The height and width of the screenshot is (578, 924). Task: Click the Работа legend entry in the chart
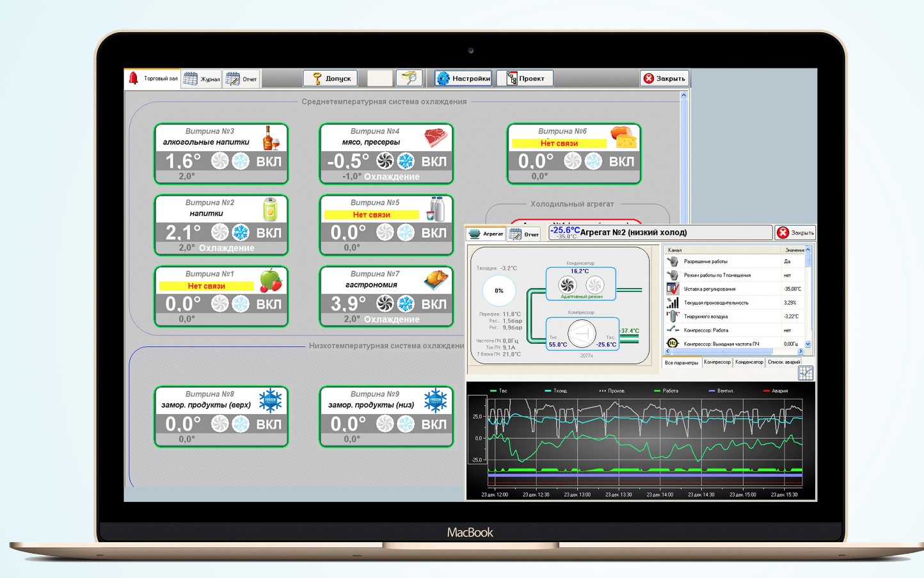click(666, 390)
